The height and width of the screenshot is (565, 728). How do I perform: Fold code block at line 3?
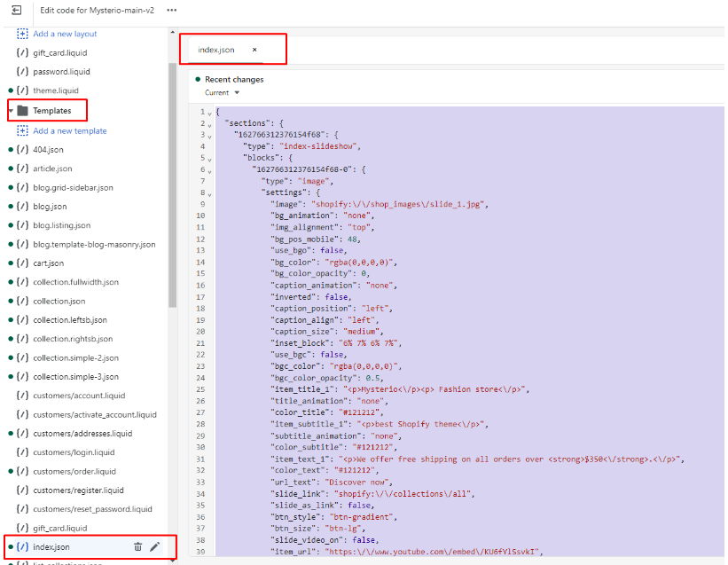[x=209, y=137]
